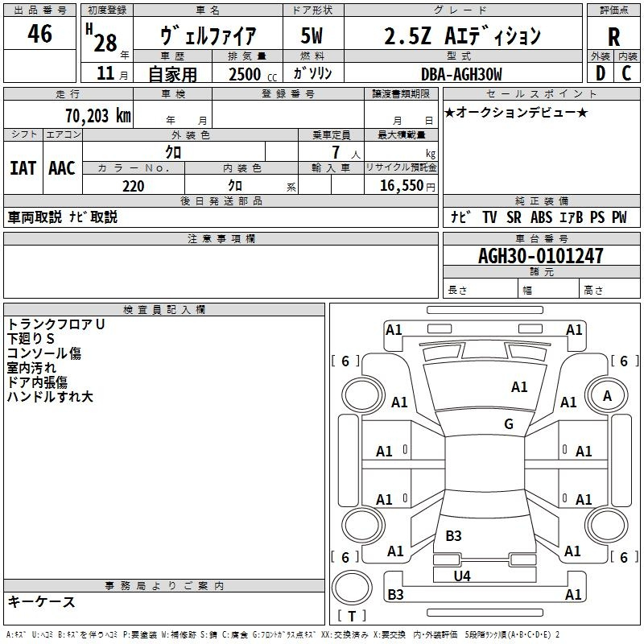Select the interior grade C cell

pyautogui.click(x=626, y=73)
